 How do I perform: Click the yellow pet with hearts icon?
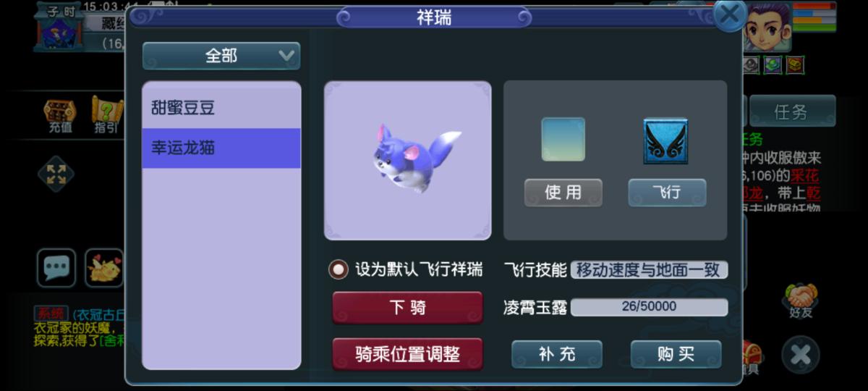coord(105,269)
